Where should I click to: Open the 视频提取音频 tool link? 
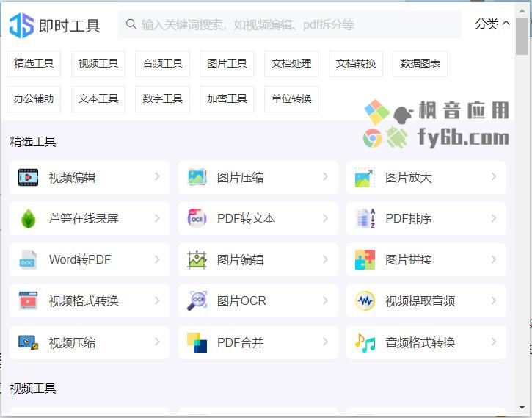click(426, 301)
